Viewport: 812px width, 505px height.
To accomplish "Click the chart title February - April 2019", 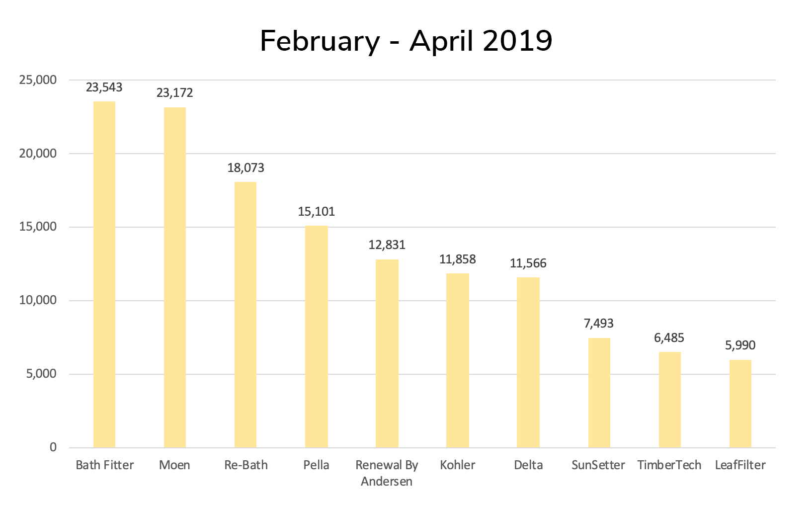I will (406, 41).
